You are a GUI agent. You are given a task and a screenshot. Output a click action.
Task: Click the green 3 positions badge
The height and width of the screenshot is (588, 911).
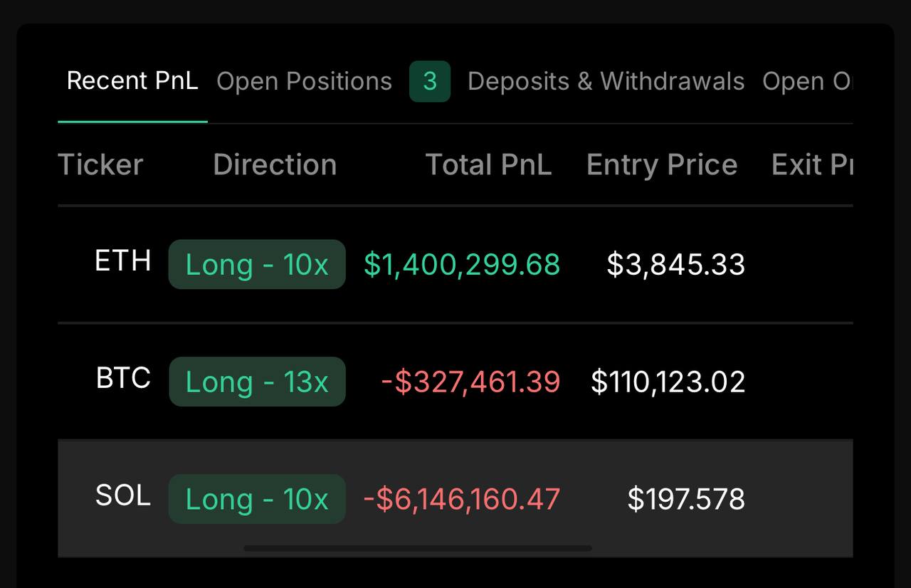click(x=430, y=82)
